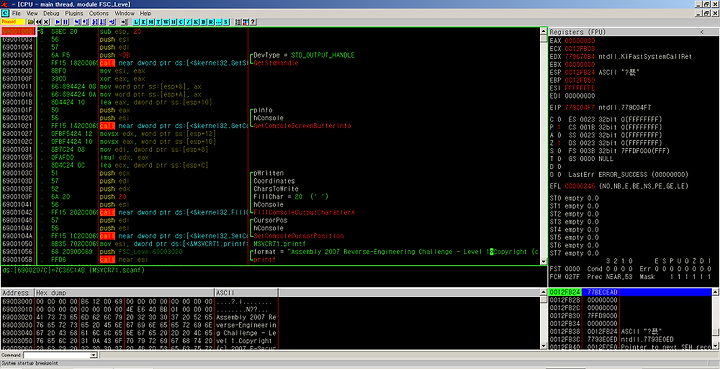The height and width of the screenshot is (369, 720).
Task: Click the Trace over toolbar icon
Action: tap(102, 22)
